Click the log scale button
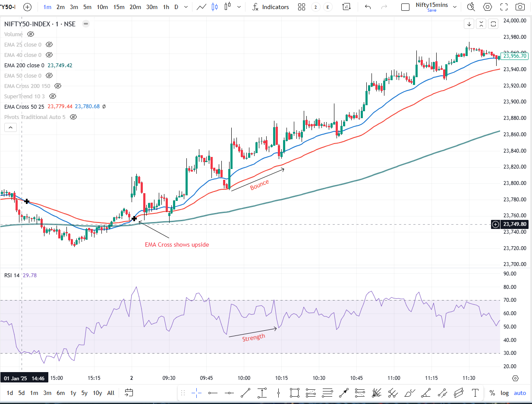This screenshot has height=404, width=532. tap(504, 393)
